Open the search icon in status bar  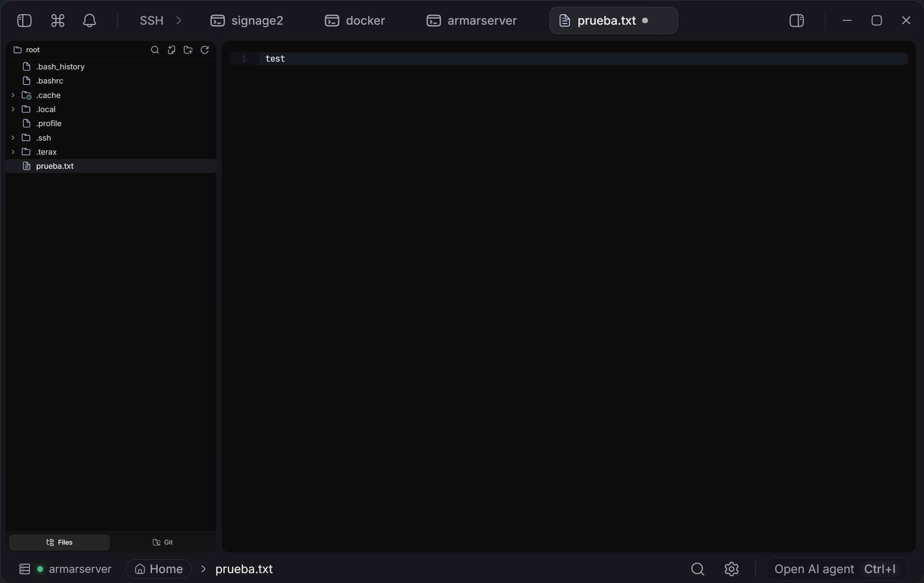[x=698, y=569]
